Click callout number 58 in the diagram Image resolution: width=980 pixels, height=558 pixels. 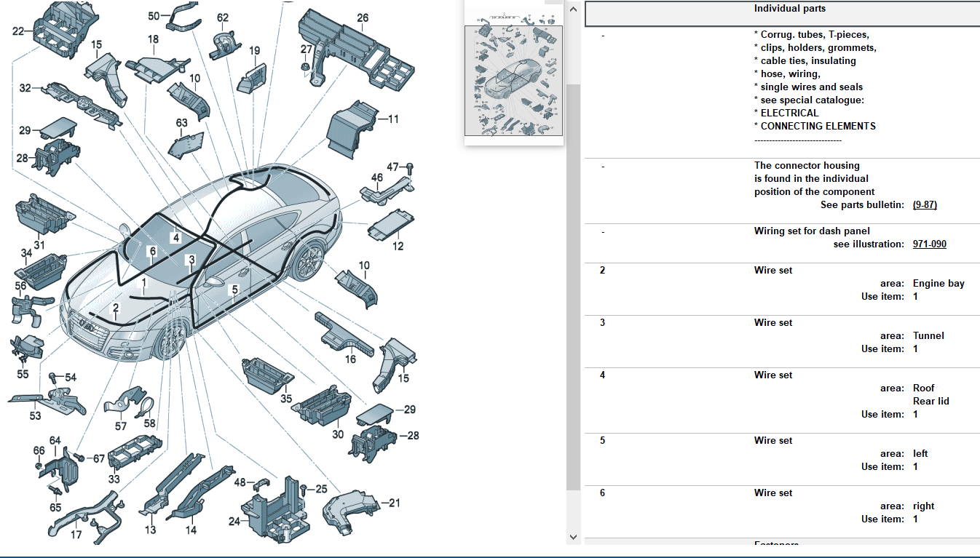tap(149, 423)
